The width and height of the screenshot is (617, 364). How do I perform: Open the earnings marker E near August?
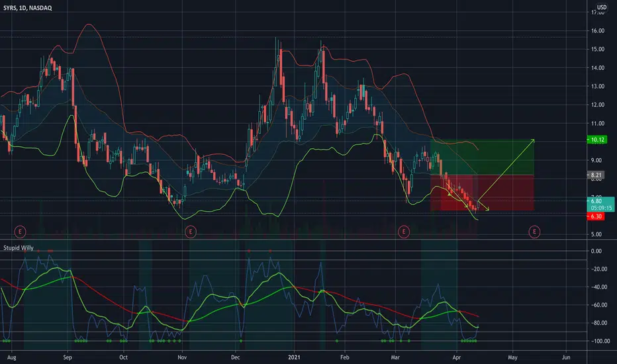click(x=20, y=232)
